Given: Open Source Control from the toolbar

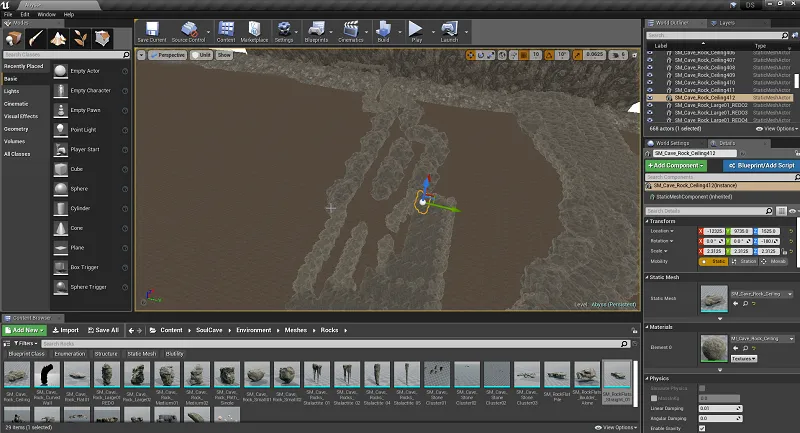Looking at the screenshot, I should tap(188, 32).
